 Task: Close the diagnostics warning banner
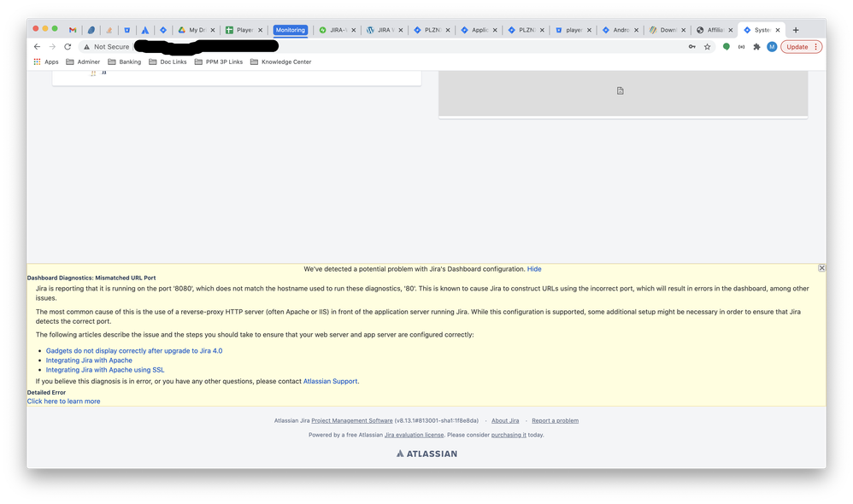click(822, 268)
